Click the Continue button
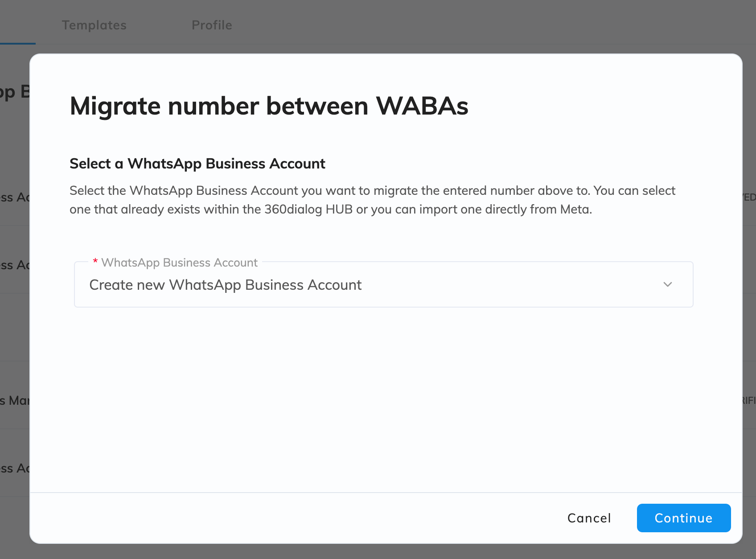 tap(683, 518)
